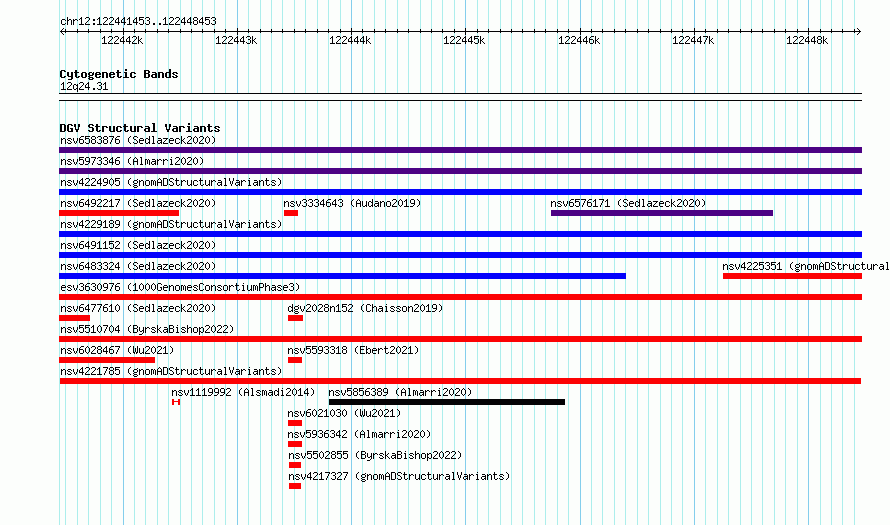This screenshot has height=525, width=890.
Task: Open the nsv6483324 (Sedlazeck2020) label
Action: tap(138, 266)
